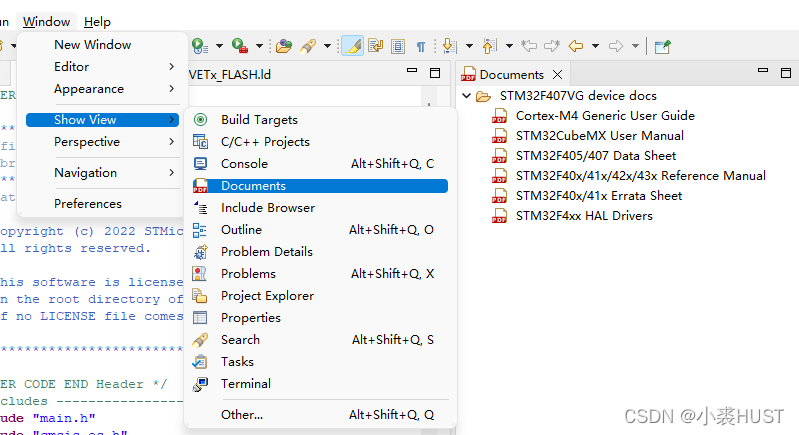Image resolution: width=799 pixels, height=435 pixels.
Task: Open dropdown beside Previous Annotation icon
Action: (x=509, y=46)
